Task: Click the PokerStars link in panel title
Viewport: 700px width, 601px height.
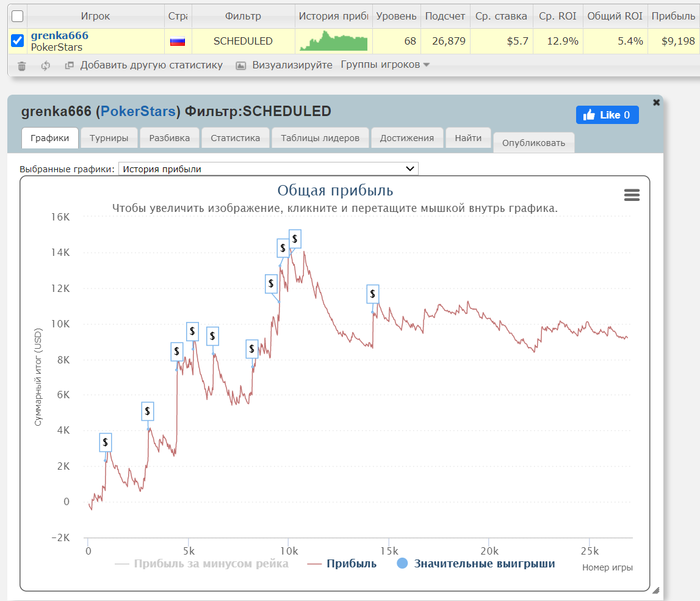Action: point(138,111)
